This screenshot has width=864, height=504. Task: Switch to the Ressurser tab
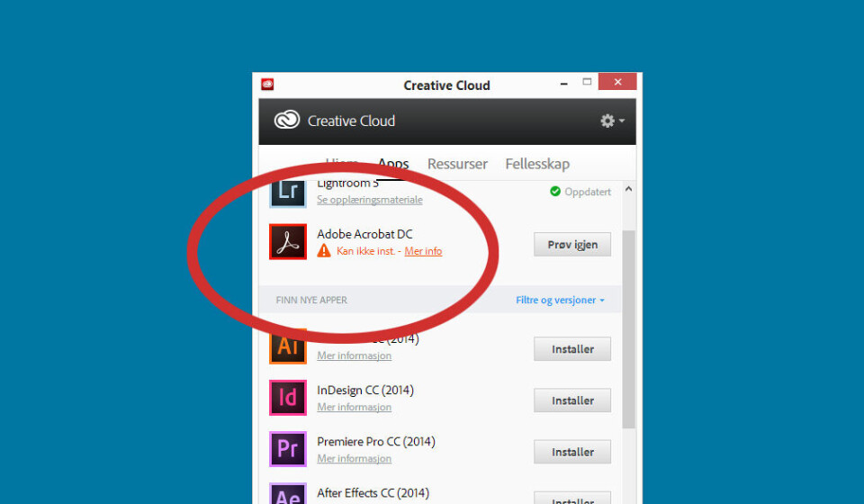pyautogui.click(x=457, y=164)
